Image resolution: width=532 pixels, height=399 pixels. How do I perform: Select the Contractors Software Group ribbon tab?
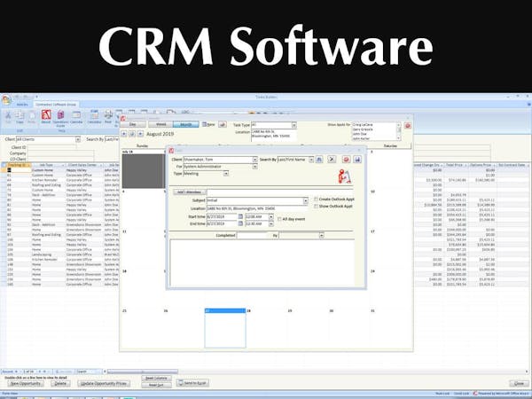(56, 105)
